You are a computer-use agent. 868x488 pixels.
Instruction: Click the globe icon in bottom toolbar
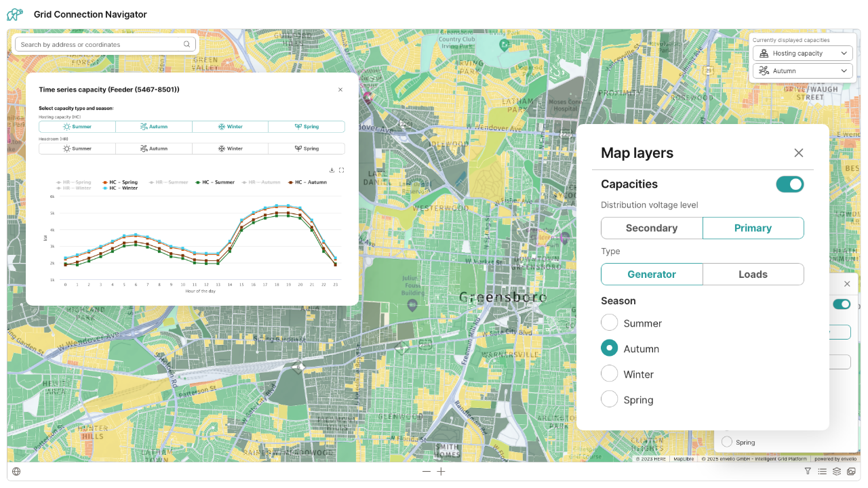coord(16,471)
